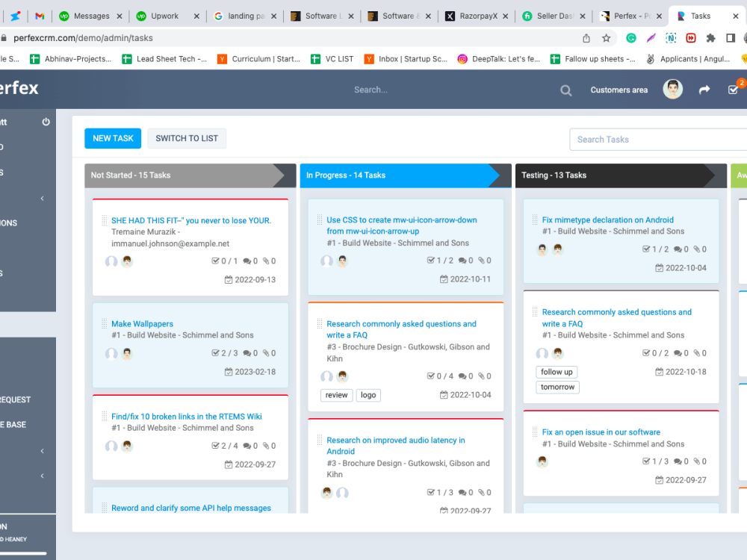Viewport: 747px width, 560px height.
Task: Grab drag-handle dots on Research FAQ card
Action: click(319, 324)
